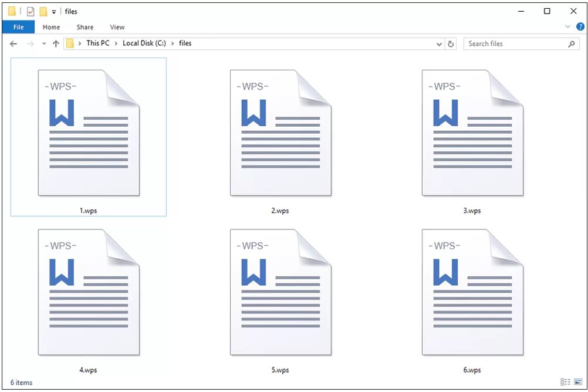
Task: Select the 6.wps filename label
Action: pos(472,370)
